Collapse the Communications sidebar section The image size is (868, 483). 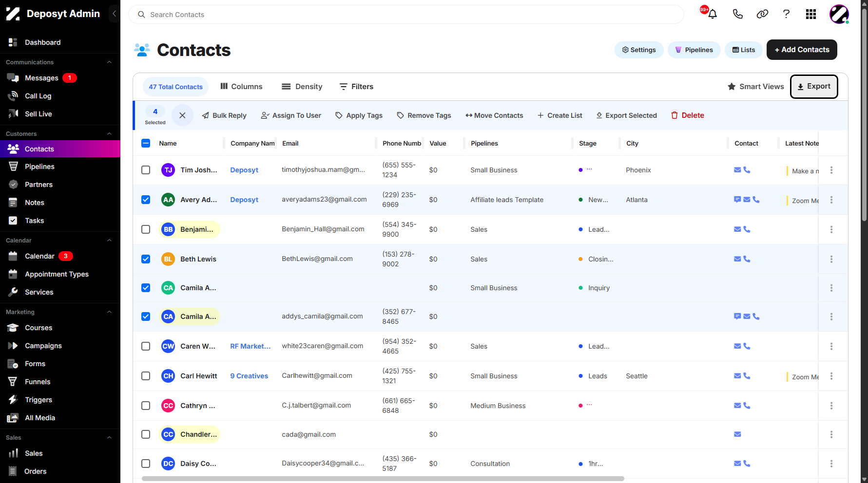point(109,62)
